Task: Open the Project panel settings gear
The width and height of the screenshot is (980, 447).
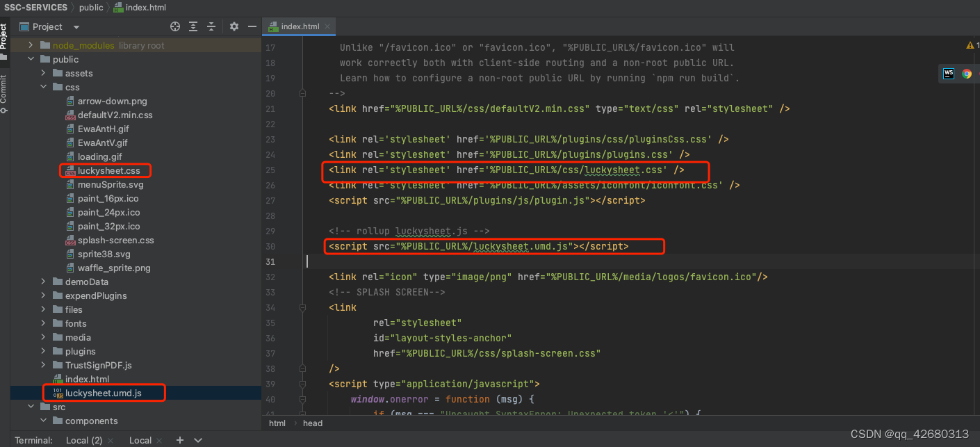Action: coord(234,26)
